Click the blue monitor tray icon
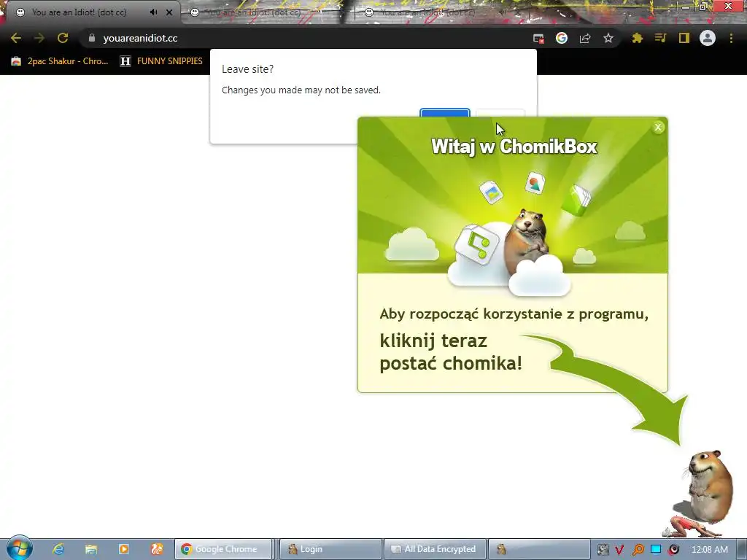 (656, 549)
